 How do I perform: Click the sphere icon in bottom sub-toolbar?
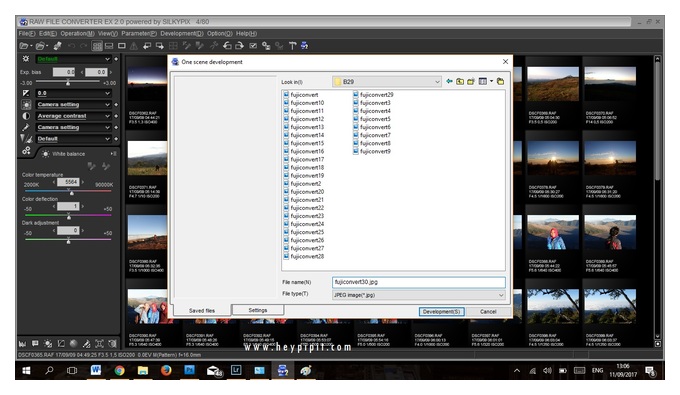(73, 344)
